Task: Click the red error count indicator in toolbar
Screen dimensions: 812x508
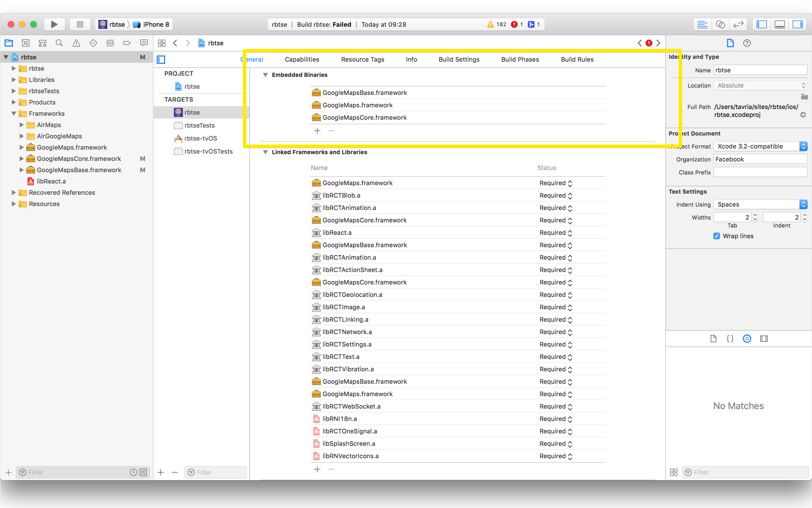Action: [x=517, y=24]
